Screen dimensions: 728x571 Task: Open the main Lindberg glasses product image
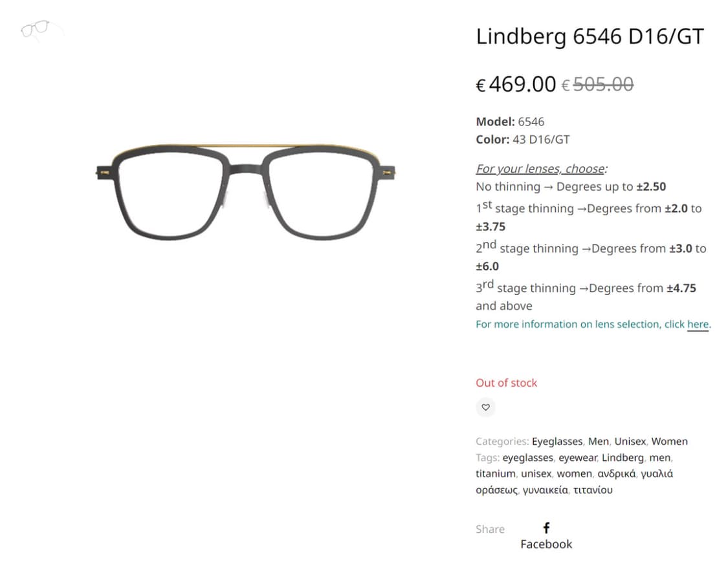246,191
